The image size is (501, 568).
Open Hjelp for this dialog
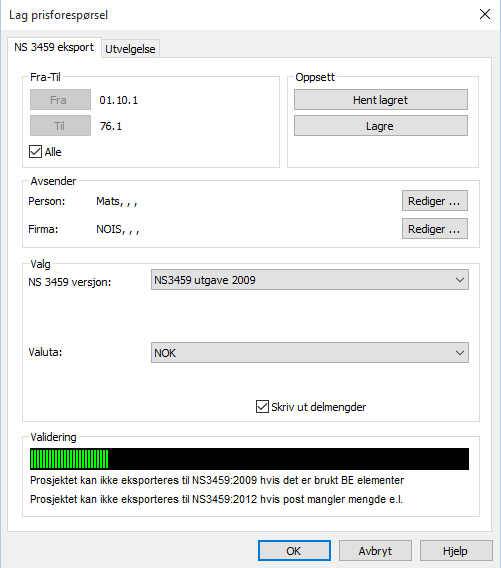[x=456, y=551]
